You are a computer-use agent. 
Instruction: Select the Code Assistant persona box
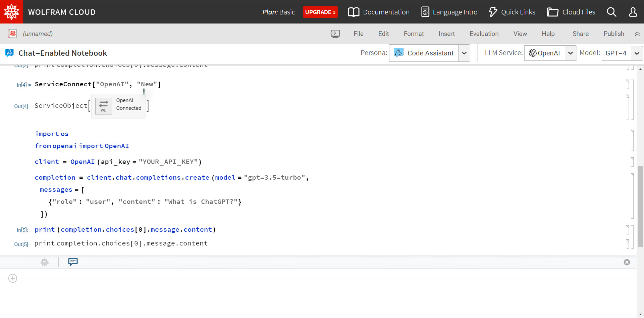[x=424, y=53]
